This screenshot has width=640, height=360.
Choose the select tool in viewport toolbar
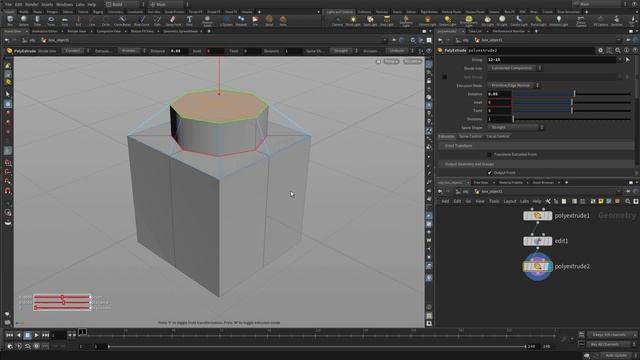click(x=8, y=94)
